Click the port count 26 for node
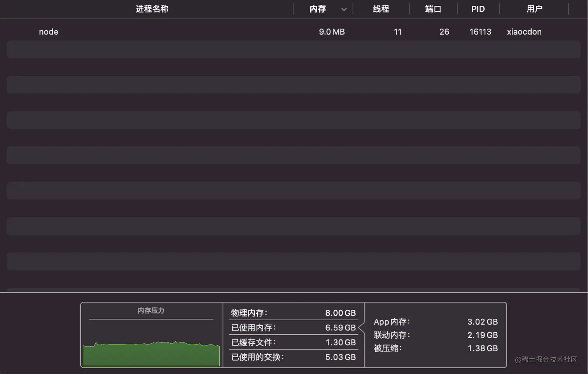The height and width of the screenshot is (374, 588). (x=444, y=32)
